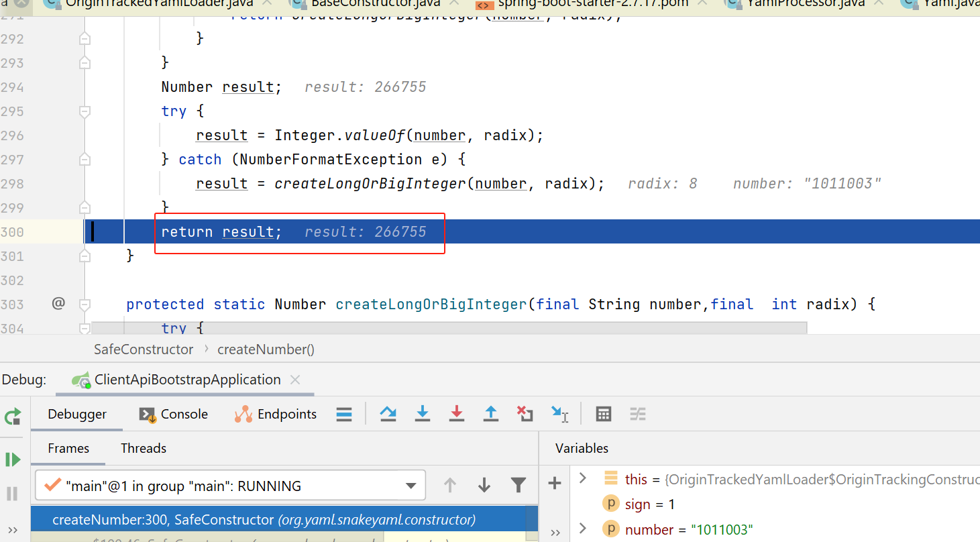Image resolution: width=980 pixels, height=542 pixels.
Task: Select createNumber() in the breadcrumb
Action: coord(266,349)
